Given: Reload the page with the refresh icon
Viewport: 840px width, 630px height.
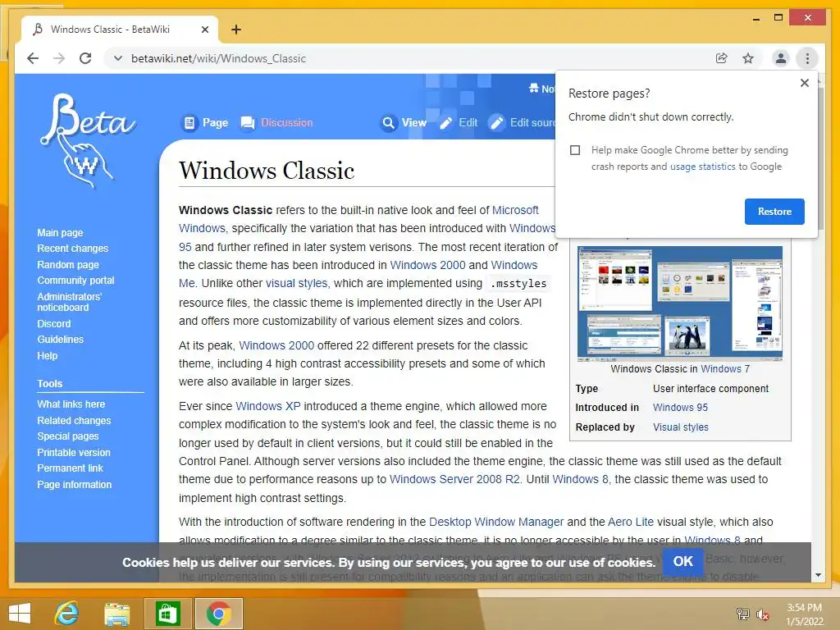Looking at the screenshot, I should pos(85,58).
